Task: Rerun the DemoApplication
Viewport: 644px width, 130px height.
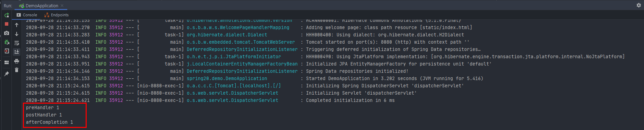Action: tap(7, 15)
